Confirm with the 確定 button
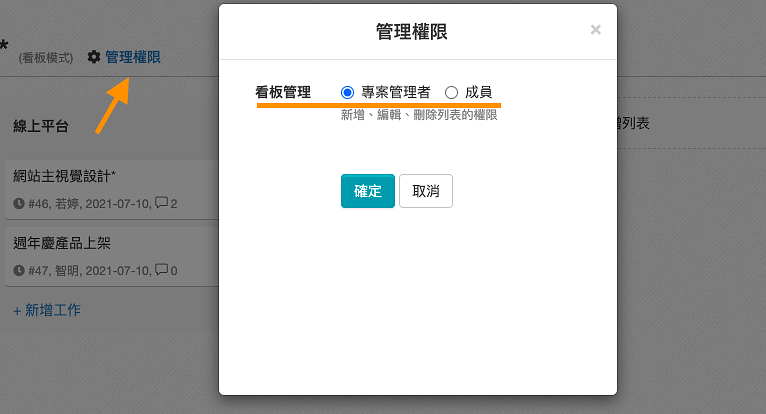This screenshot has height=414, width=766. [368, 191]
